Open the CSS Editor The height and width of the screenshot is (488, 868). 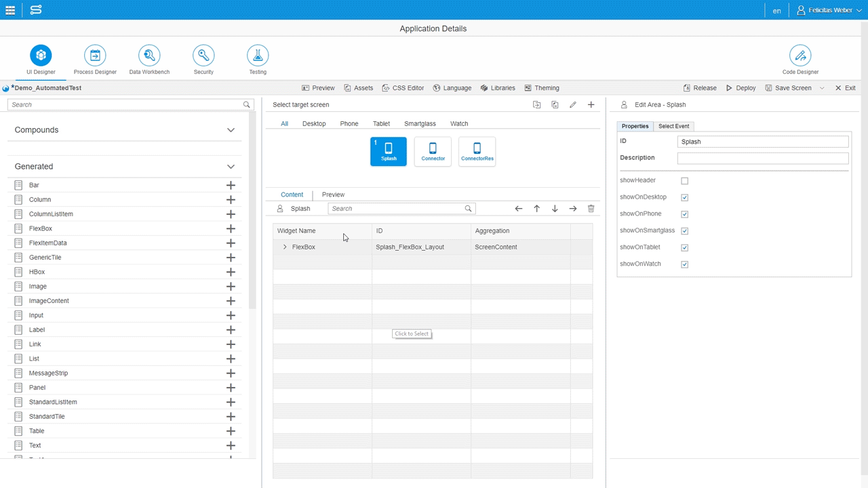pyautogui.click(x=403, y=88)
